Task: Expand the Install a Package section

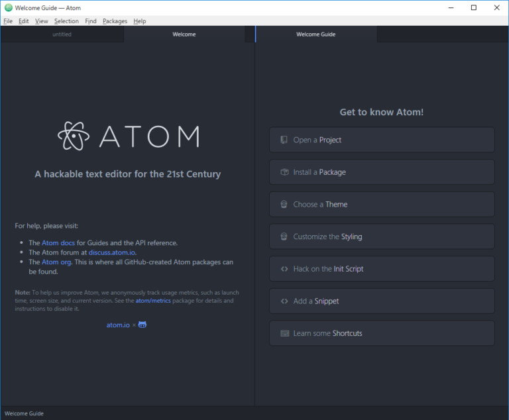Action: tap(382, 172)
